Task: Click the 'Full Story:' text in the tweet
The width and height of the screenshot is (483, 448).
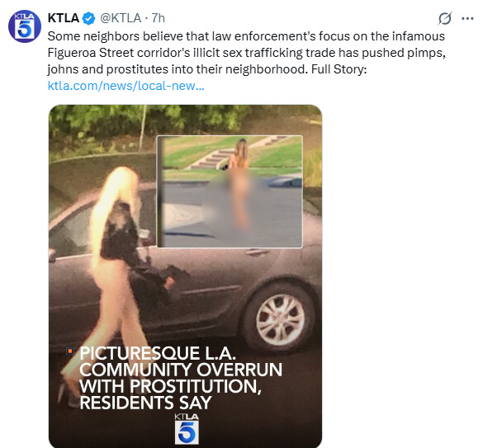Action: pyautogui.click(x=339, y=69)
